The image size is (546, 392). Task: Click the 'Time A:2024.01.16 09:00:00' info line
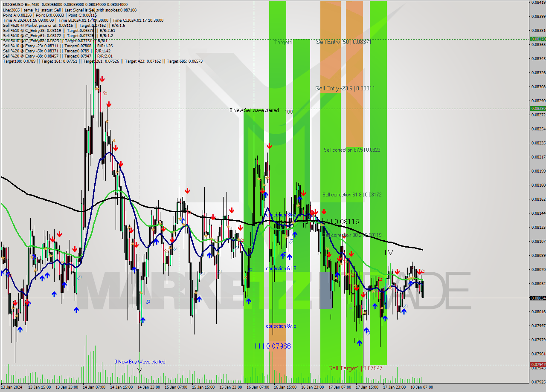tap(83, 20)
